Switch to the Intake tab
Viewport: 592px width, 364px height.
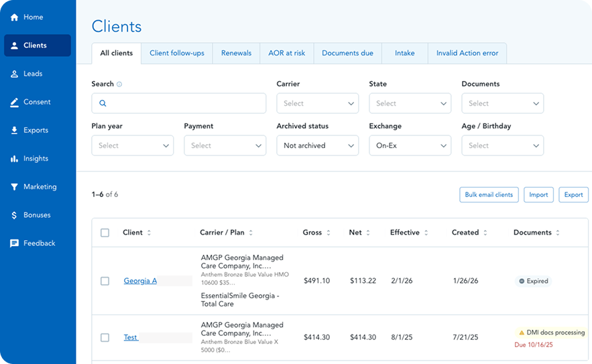click(405, 53)
